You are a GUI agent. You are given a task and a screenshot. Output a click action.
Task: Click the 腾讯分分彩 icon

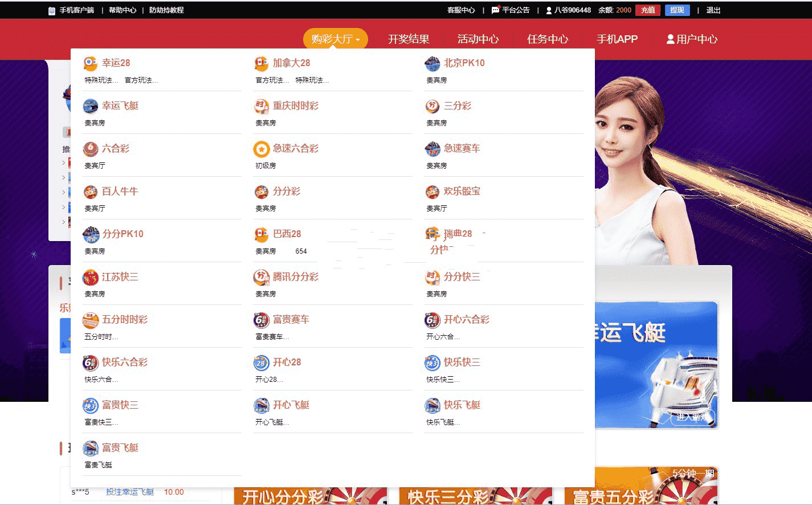(x=261, y=277)
